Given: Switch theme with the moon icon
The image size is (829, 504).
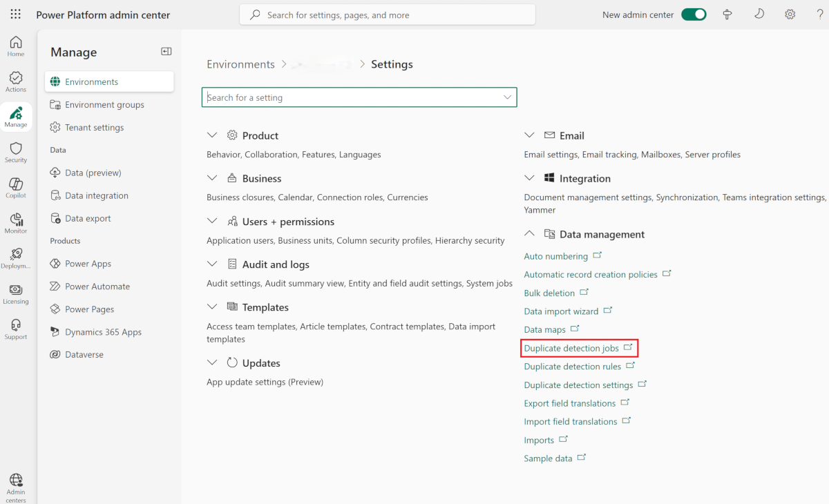Looking at the screenshot, I should 759,14.
